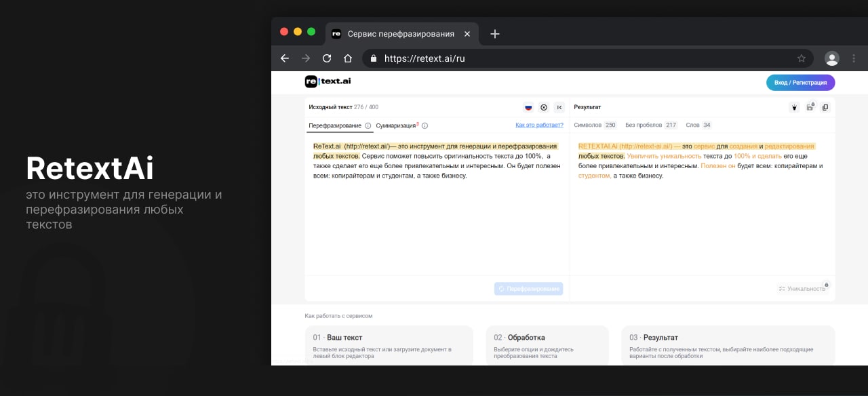Click the Уникальность check button
Viewport: 868px width, 396px height.
click(x=803, y=289)
